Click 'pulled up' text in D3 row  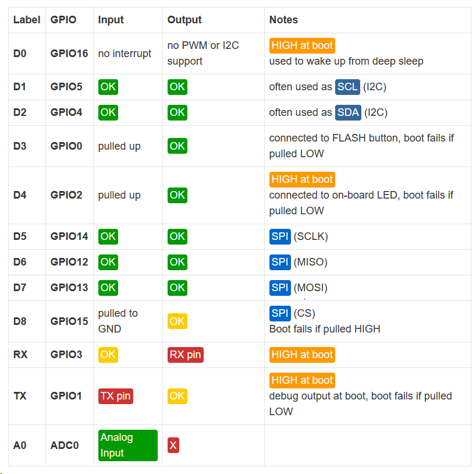(119, 147)
